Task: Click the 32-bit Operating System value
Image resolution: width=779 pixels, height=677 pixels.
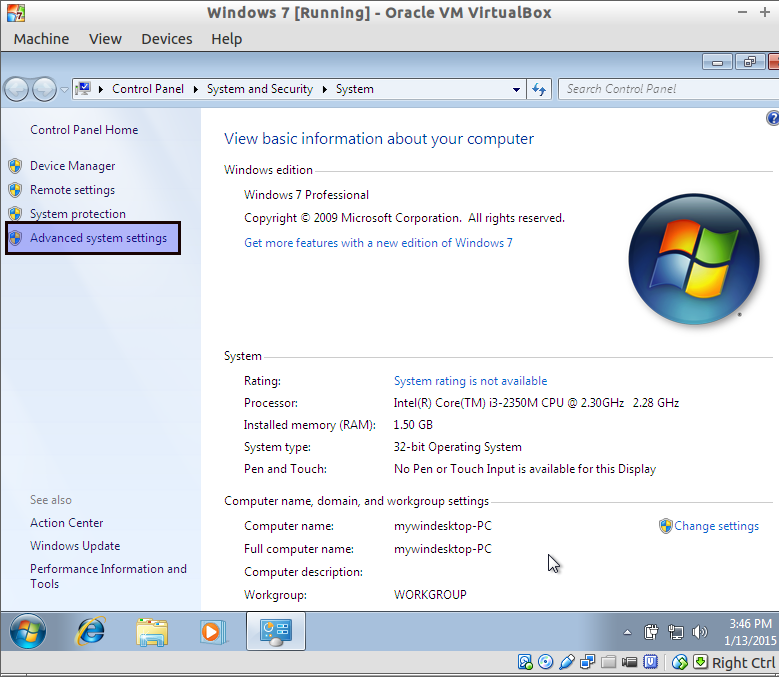Action: coord(458,447)
